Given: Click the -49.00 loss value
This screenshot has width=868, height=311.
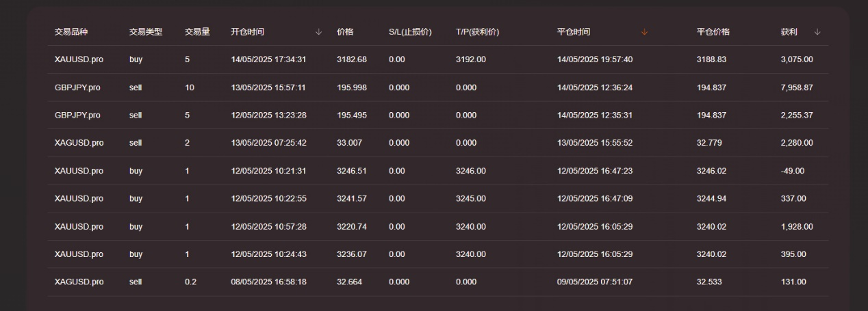Looking at the screenshot, I should 792,171.
